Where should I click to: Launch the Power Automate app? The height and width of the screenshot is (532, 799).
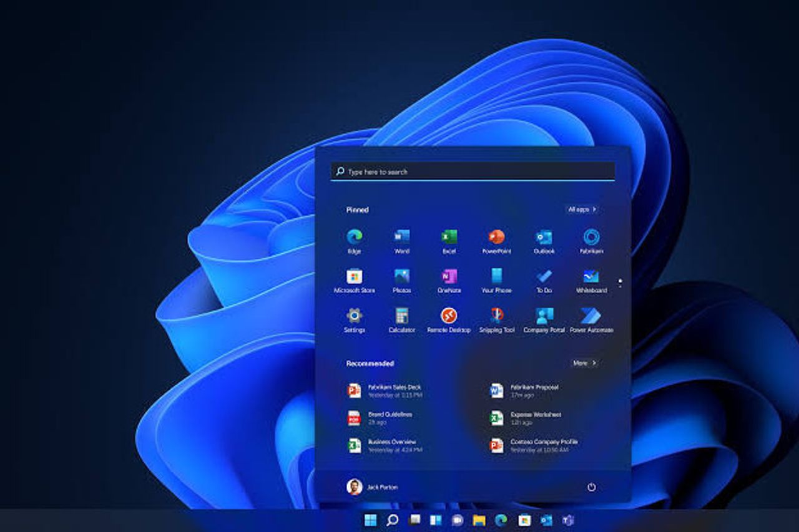coord(591,320)
